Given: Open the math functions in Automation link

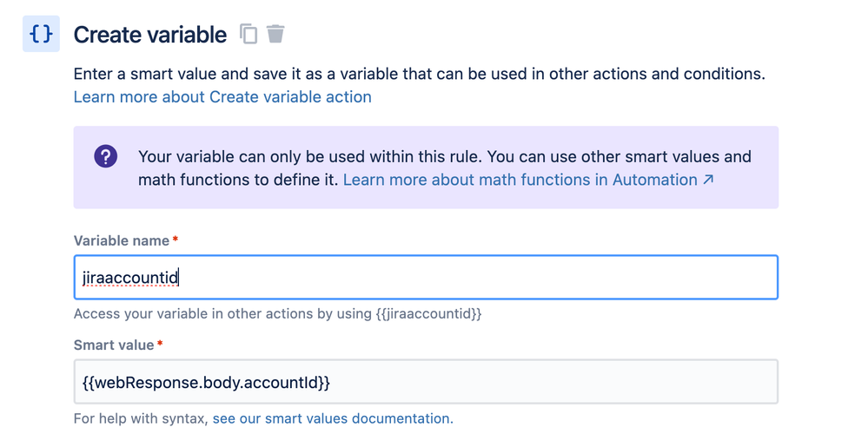Looking at the screenshot, I should [520, 181].
